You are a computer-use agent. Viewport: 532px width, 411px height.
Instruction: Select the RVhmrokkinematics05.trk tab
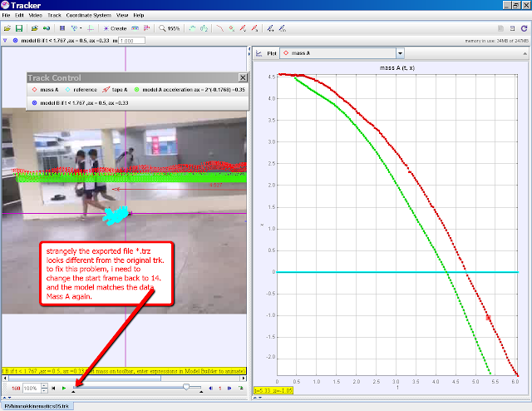point(37,406)
